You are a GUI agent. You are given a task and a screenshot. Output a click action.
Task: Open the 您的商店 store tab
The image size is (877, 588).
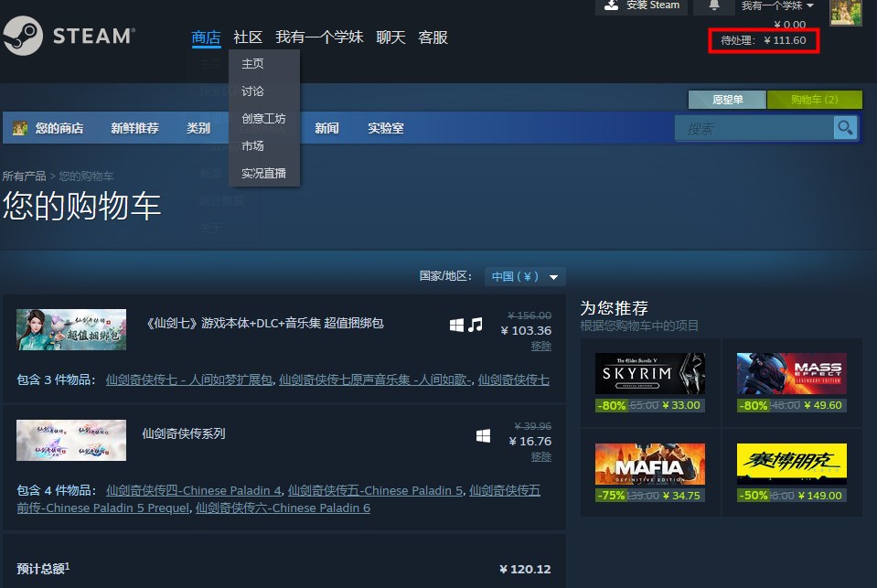[x=59, y=128]
